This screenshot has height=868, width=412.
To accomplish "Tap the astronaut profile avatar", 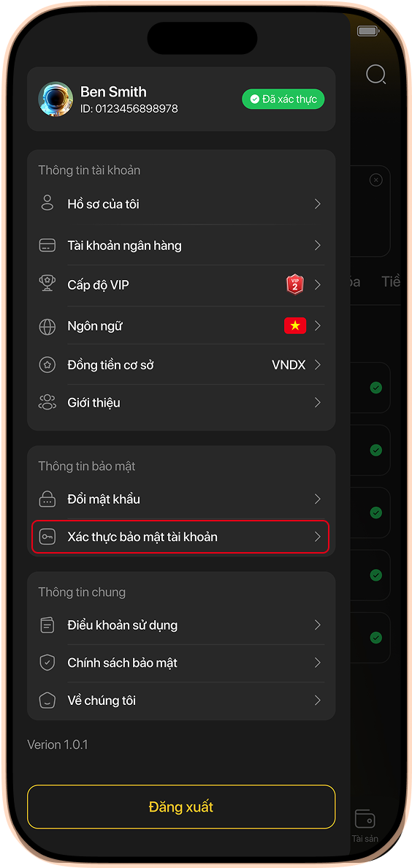I will 56,99.
